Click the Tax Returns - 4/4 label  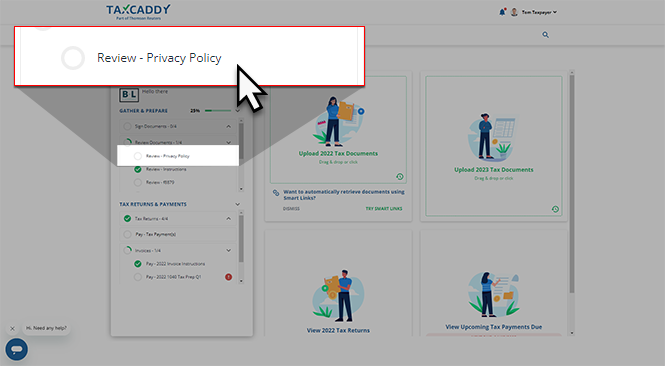(151, 219)
